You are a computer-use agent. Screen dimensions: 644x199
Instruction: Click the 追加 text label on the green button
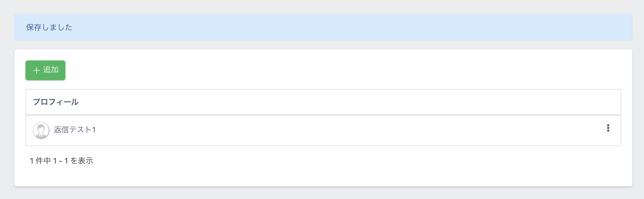pyautogui.click(x=51, y=70)
